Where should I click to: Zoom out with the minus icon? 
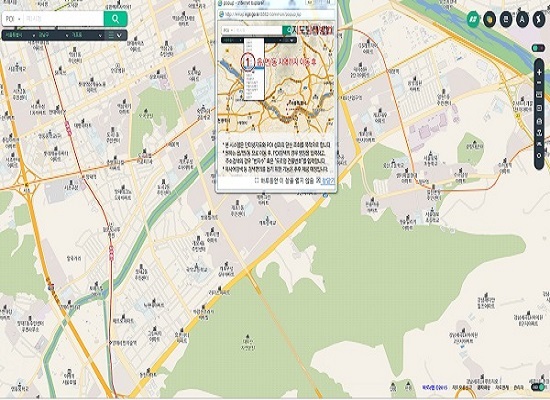click(539, 83)
